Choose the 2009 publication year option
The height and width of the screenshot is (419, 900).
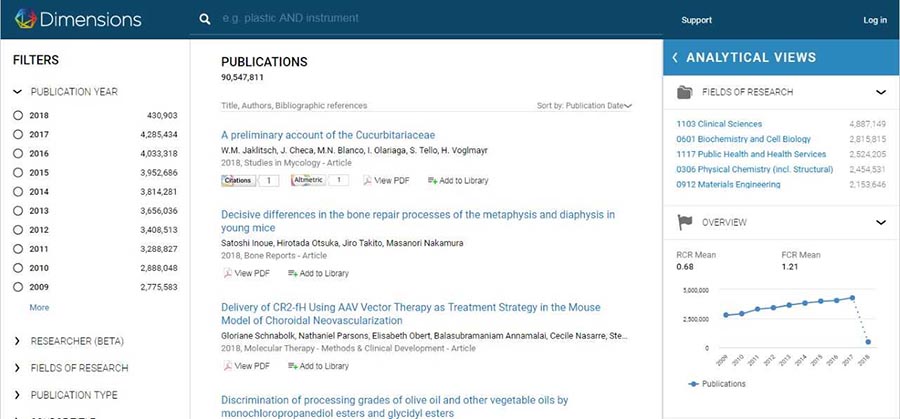tap(18, 287)
